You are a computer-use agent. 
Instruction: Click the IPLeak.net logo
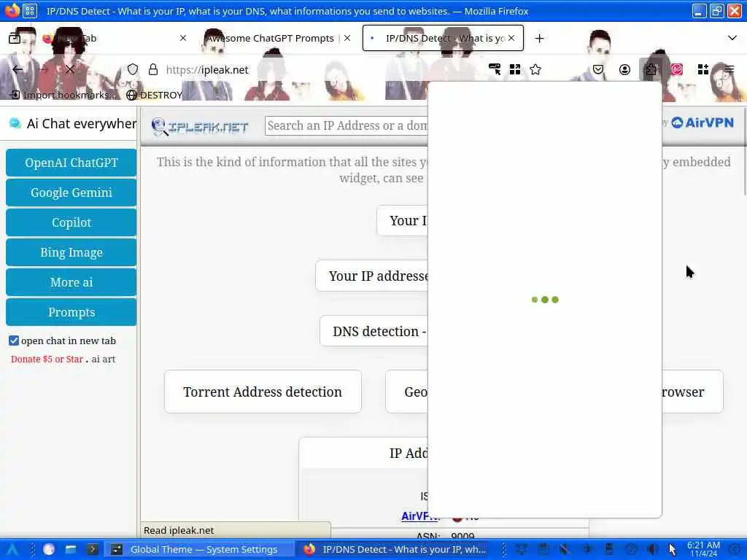[x=200, y=126]
